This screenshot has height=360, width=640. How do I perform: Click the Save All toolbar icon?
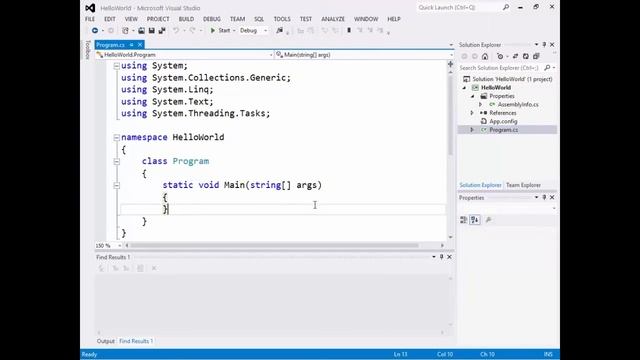(x=162, y=31)
